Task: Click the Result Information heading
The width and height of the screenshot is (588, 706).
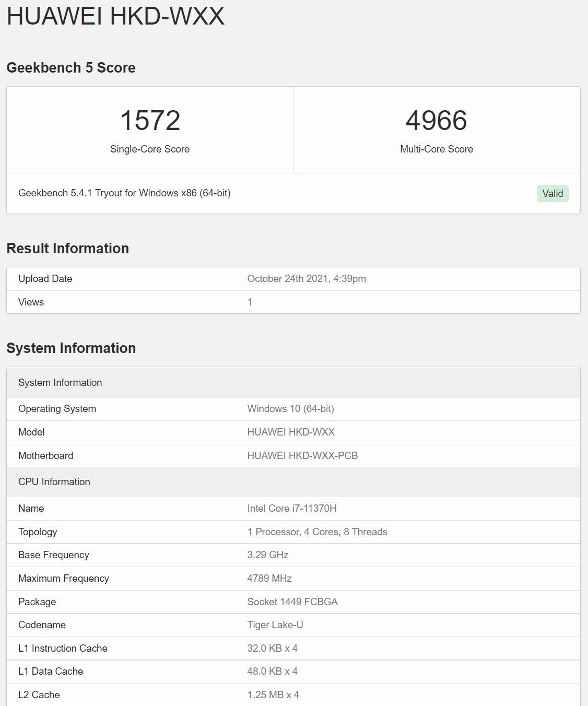Action: 68,249
